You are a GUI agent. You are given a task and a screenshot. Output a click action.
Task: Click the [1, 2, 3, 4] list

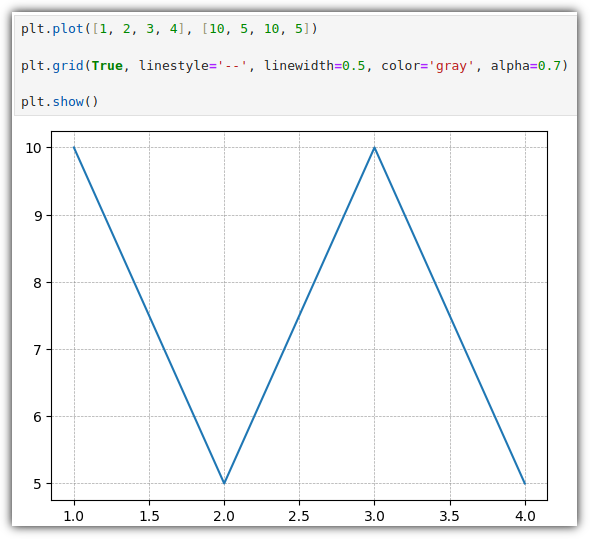point(138,29)
